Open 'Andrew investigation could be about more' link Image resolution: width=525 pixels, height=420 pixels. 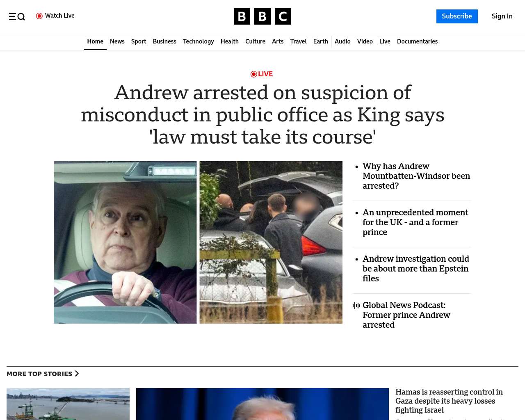click(x=416, y=269)
